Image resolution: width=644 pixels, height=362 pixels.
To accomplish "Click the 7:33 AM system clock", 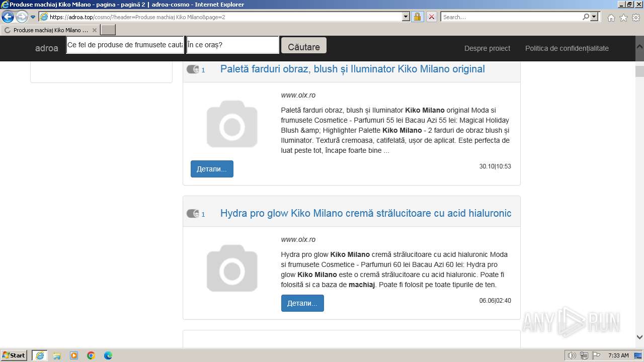I will point(618,355).
